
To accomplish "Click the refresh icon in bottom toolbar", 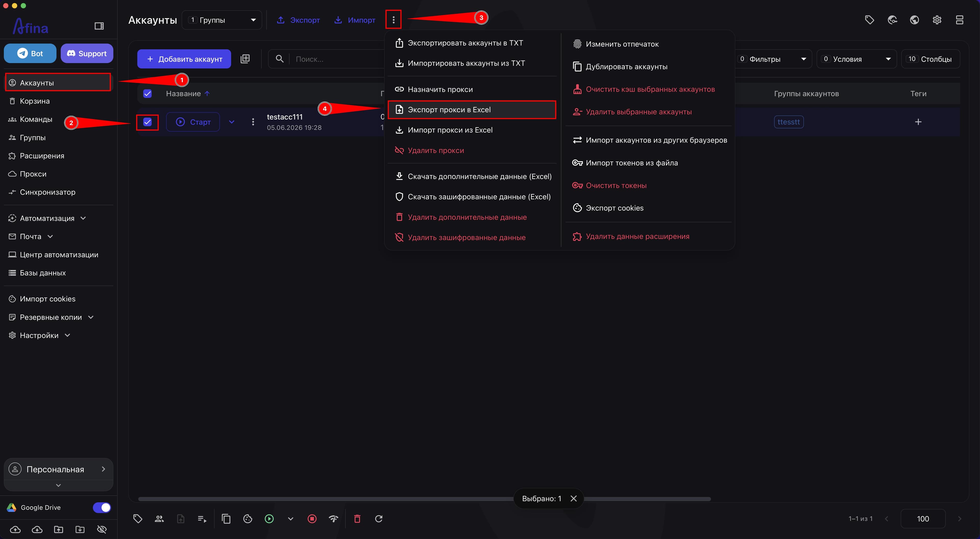I will [378, 518].
